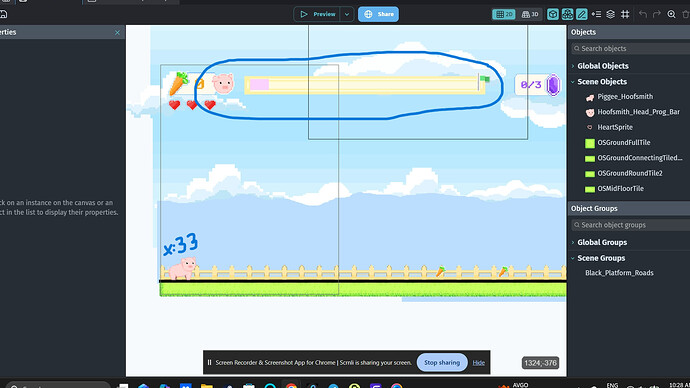Viewport: 690px width, 388px height.
Task: Open the Layers panel icon
Action: click(x=610, y=14)
